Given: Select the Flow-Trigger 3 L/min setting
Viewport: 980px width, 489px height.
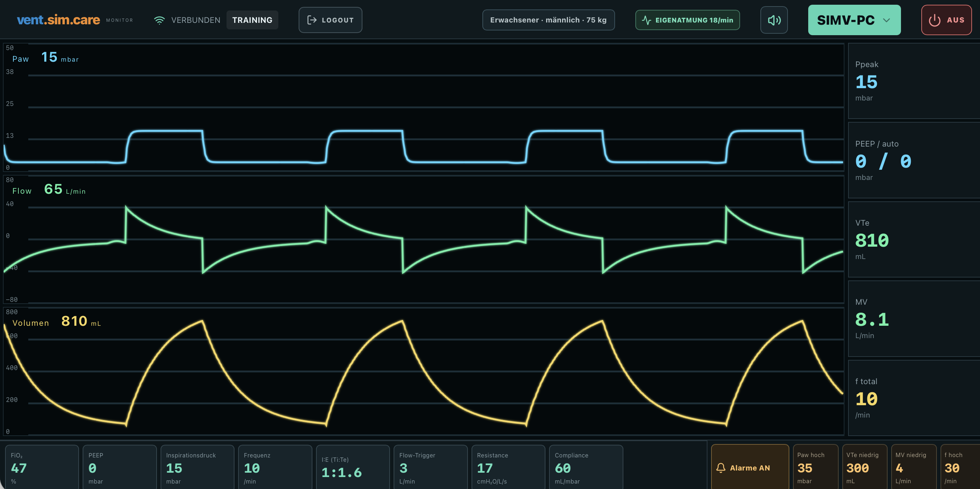Looking at the screenshot, I should click(430, 467).
